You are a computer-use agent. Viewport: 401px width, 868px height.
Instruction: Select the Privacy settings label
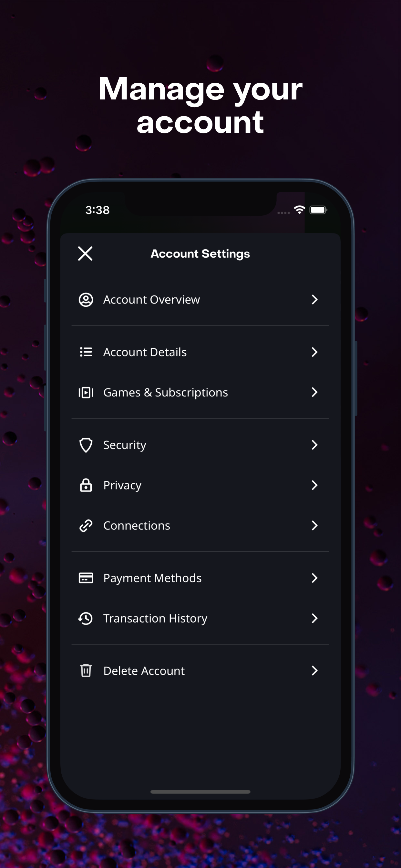pyautogui.click(x=122, y=486)
